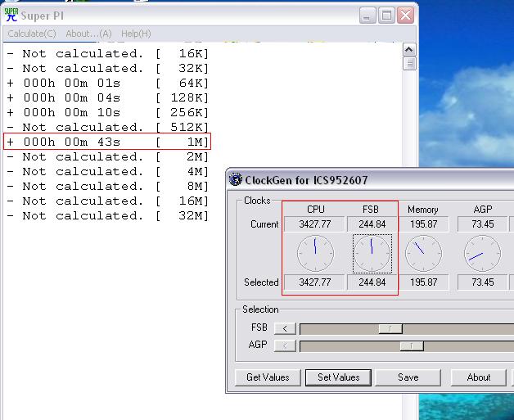Click the scroll up arrow in Super PI
This screenshot has height=420, width=514.
408,50
